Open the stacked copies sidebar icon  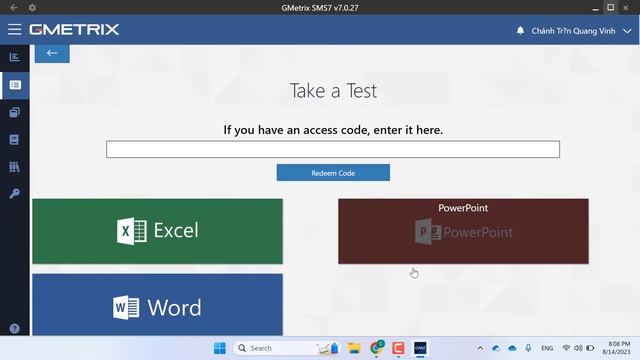(15, 112)
